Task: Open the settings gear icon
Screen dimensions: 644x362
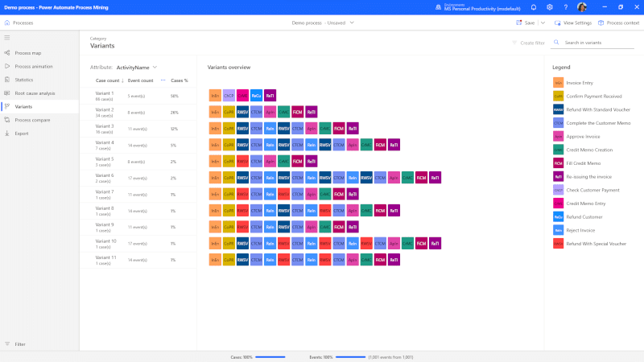Action: coord(549,6)
